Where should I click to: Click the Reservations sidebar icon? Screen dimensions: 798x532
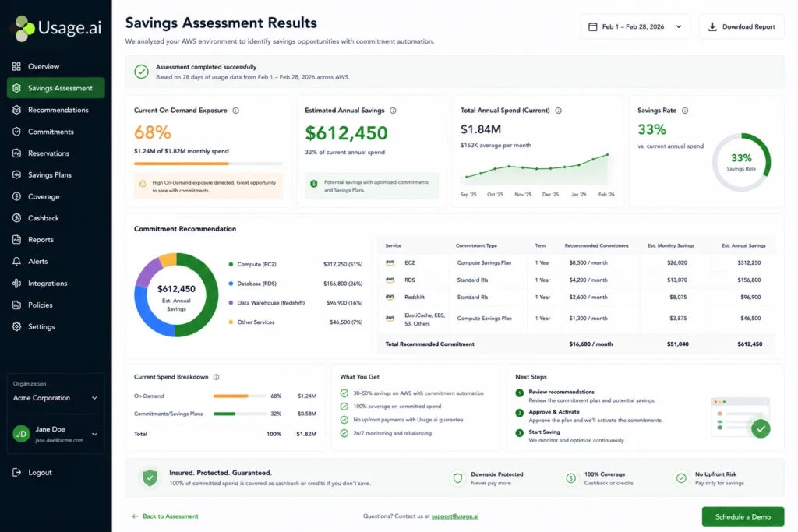(x=17, y=153)
